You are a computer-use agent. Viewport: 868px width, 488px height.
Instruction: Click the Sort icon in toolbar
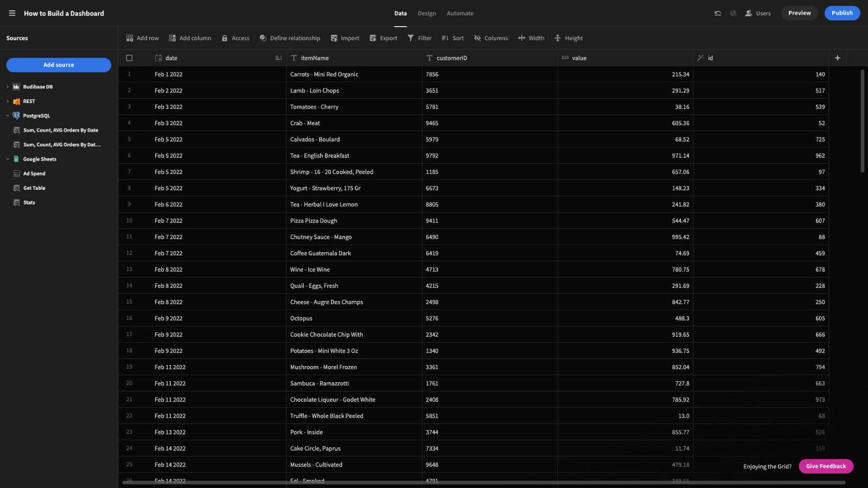(x=445, y=38)
